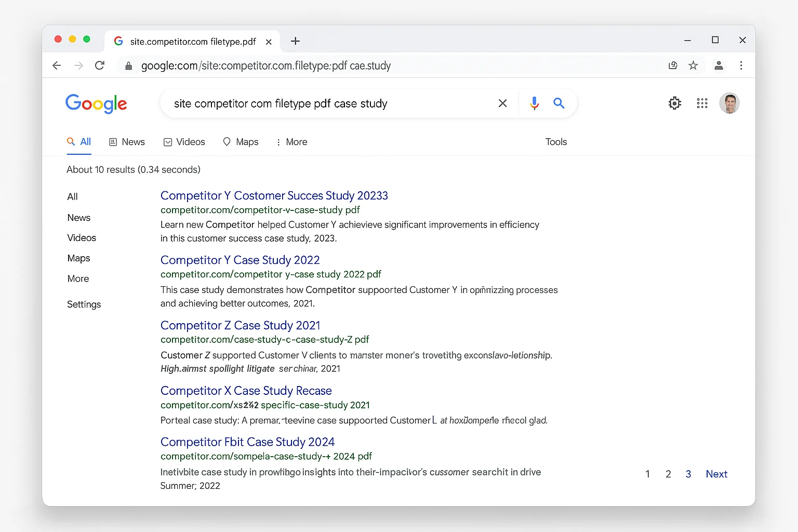The image size is (798, 532).
Task: Open the profile avatar menu
Action: coord(729,103)
